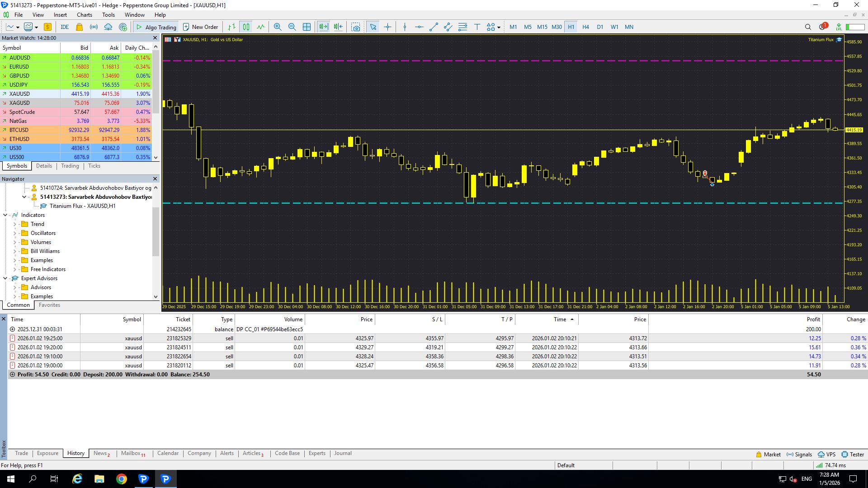Switch chart to line chart icon
This screenshot has height=488, width=868.
[261, 27]
